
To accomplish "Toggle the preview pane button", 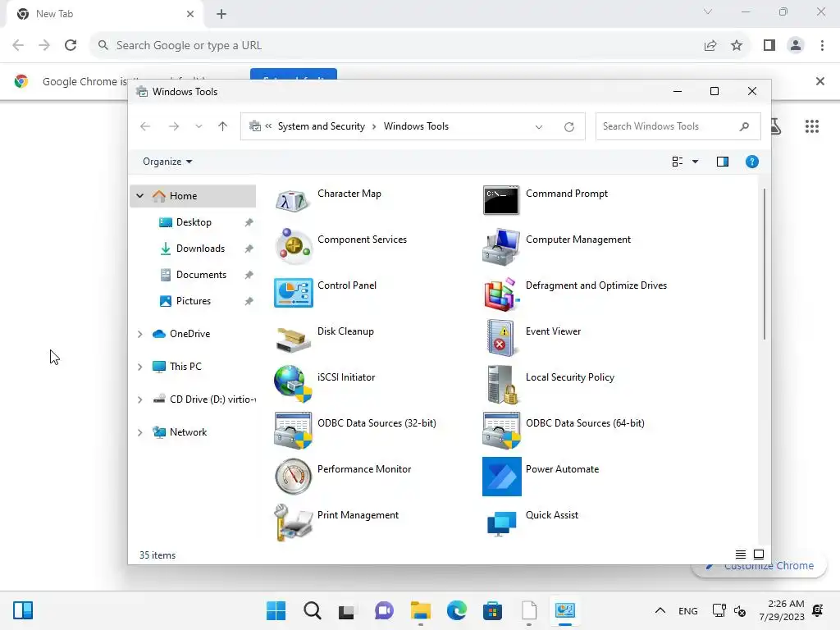I will coord(722,162).
